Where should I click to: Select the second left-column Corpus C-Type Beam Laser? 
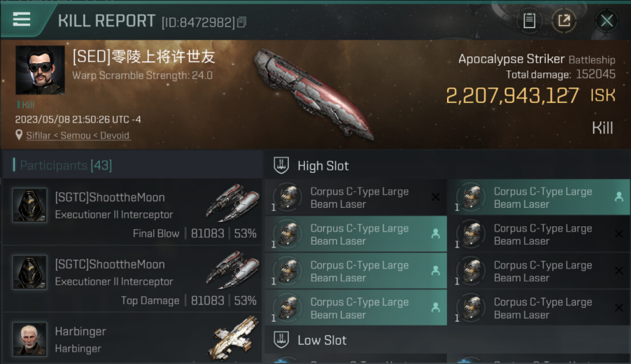[x=356, y=234]
